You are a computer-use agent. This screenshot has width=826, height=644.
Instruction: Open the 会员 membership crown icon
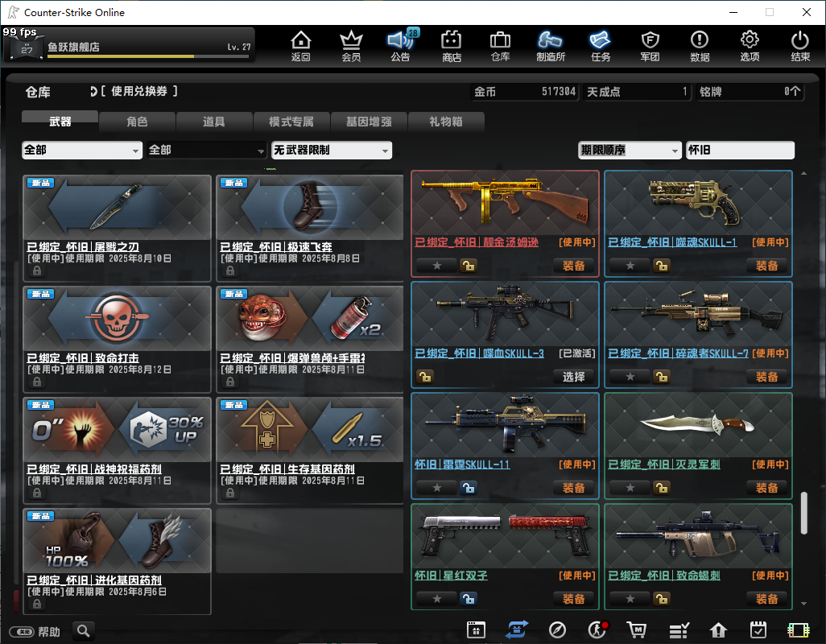[351, 46]
